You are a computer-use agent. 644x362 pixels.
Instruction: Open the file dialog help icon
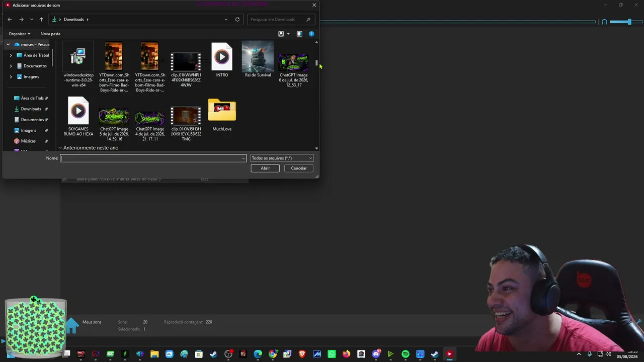tap(311, 34)
